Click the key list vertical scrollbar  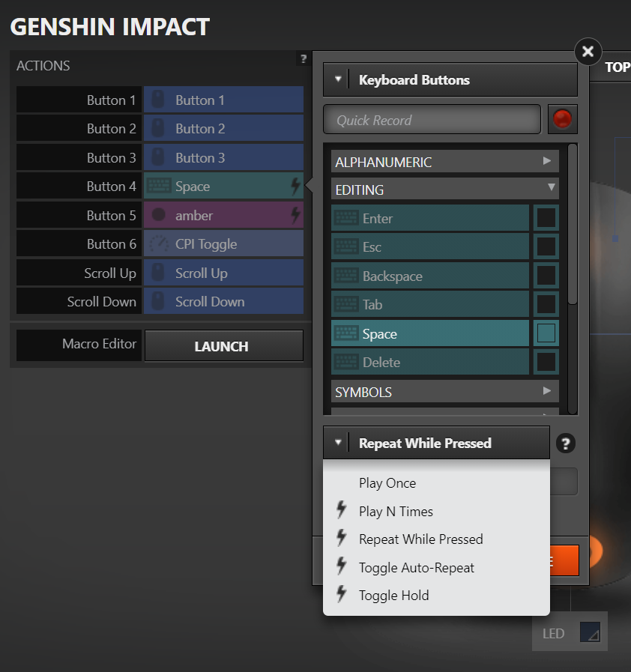[x=573, y=224]
